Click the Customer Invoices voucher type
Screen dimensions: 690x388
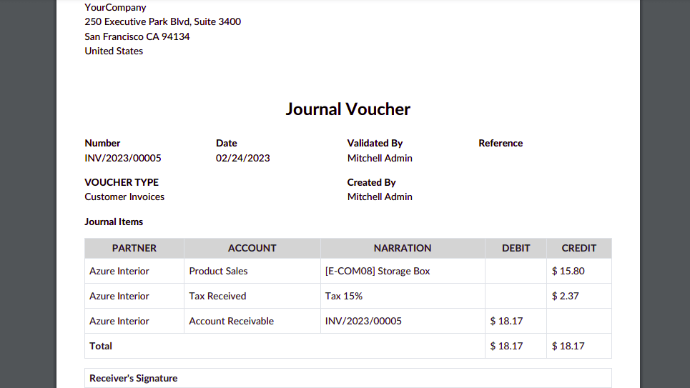click(125, 197)
